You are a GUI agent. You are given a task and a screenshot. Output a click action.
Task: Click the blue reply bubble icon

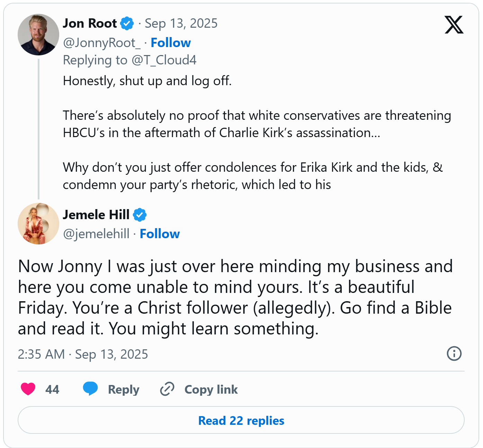(90, 389)
